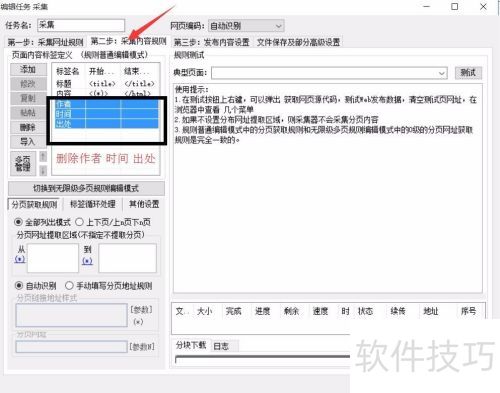Open 文件保存及部分高级设置 tab
Screen dimensions: 500x393
point(298,42)
